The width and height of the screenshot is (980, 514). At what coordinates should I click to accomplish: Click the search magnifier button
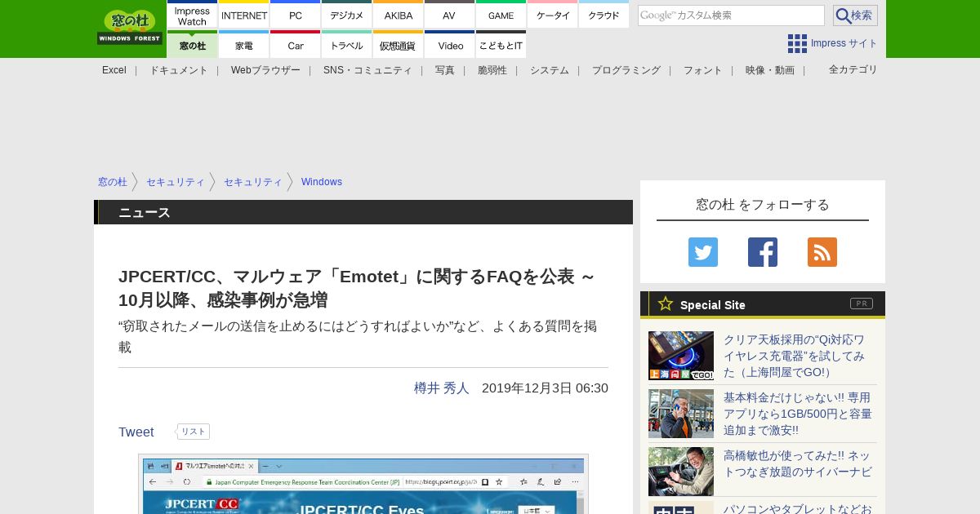pyautogui.click(x=855, y=16)
